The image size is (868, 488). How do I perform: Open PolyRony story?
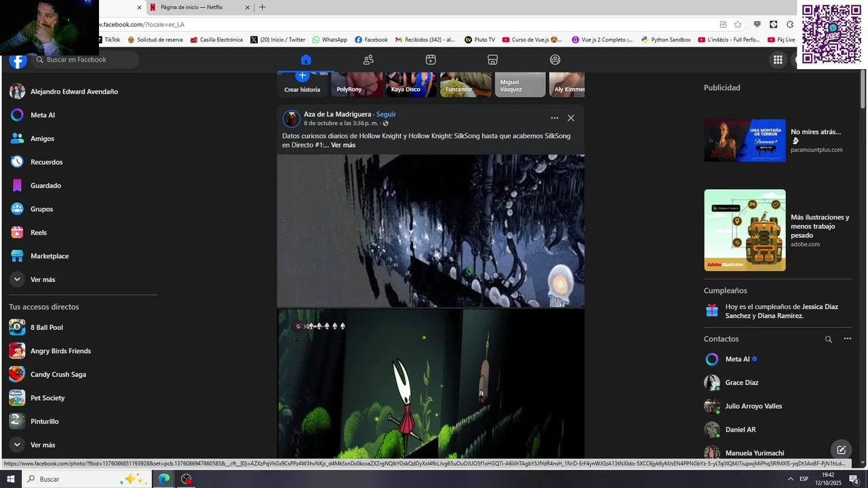pos(357,84)
